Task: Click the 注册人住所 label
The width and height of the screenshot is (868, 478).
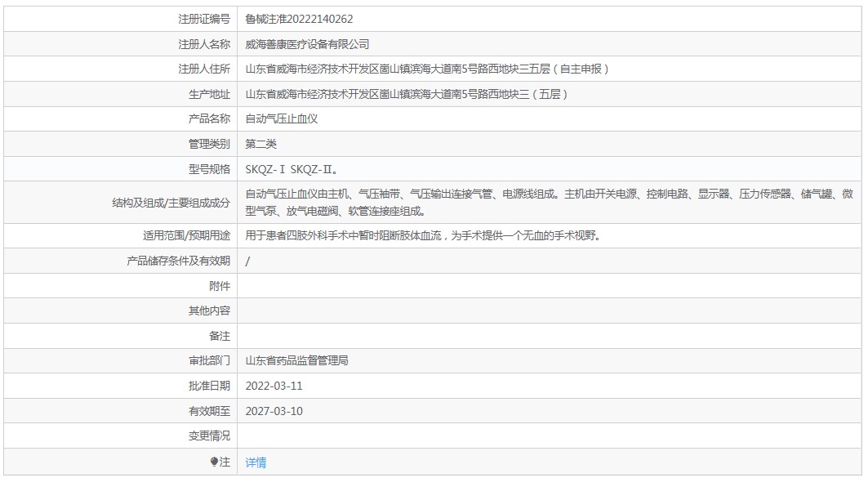Action: (203, 69)
